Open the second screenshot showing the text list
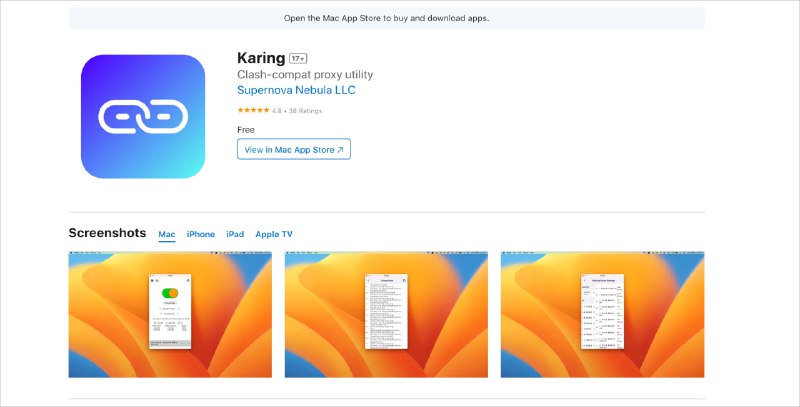 (386, 314)
